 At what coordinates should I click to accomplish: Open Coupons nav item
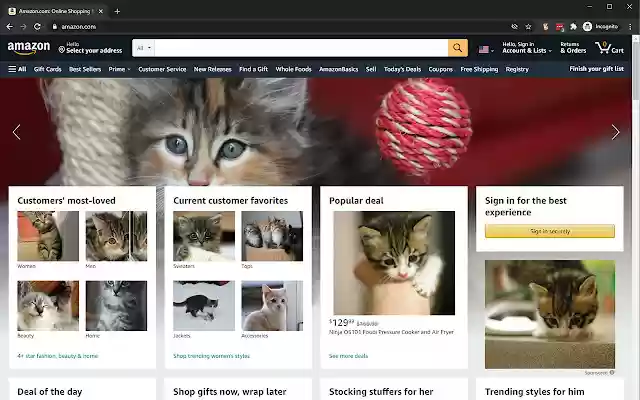(440, 69)
